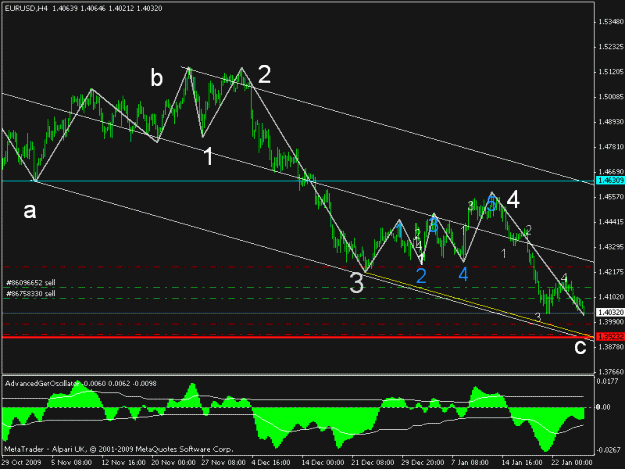The height and width of the screenshot is (469, 625).
Task: Select the large white wave label '4'
Action: (x=513, y=199)
